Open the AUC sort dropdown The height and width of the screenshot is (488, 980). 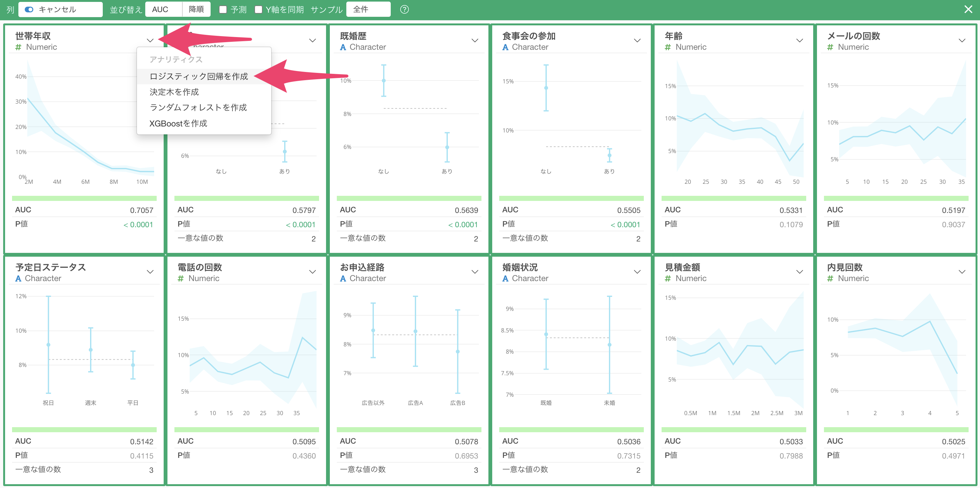coord(164,10)
